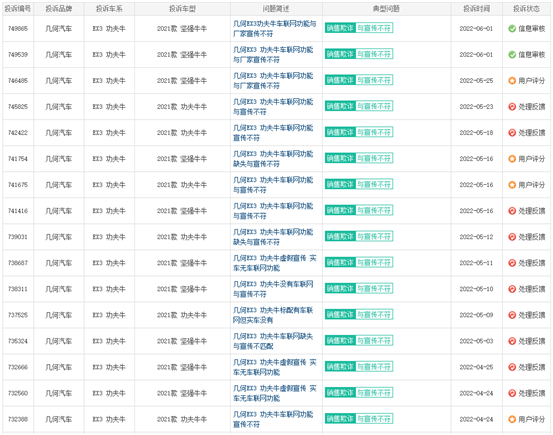Click the green check status icon for complaint 749865
Image resolution: width=553 pixels, height=435 pixels.
pos(512,29)
